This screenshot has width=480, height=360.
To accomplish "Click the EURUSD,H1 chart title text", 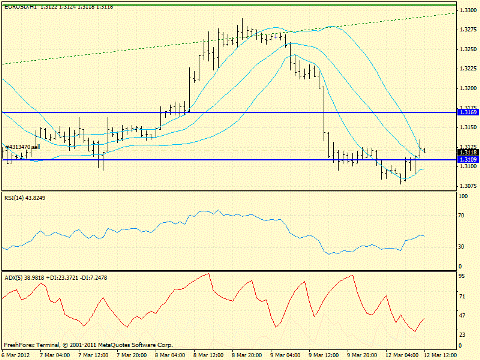I will pyautogui.click(x=58, y=7).
